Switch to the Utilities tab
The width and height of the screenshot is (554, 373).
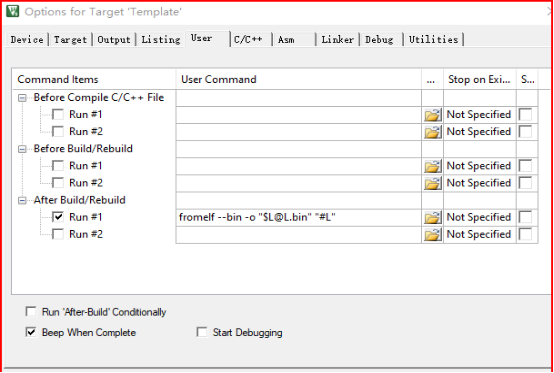[434, 40]
